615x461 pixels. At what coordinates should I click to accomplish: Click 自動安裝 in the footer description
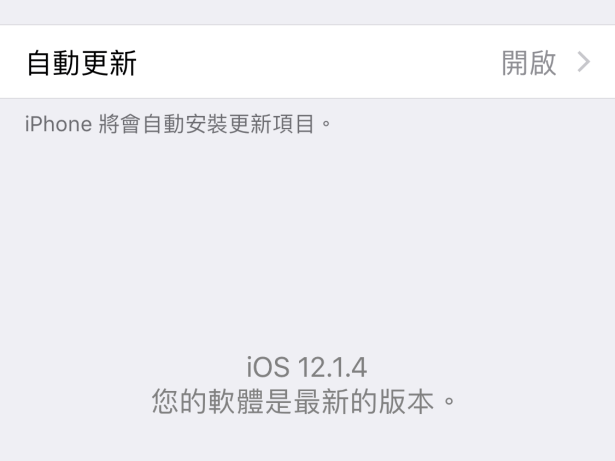point(185,124)
